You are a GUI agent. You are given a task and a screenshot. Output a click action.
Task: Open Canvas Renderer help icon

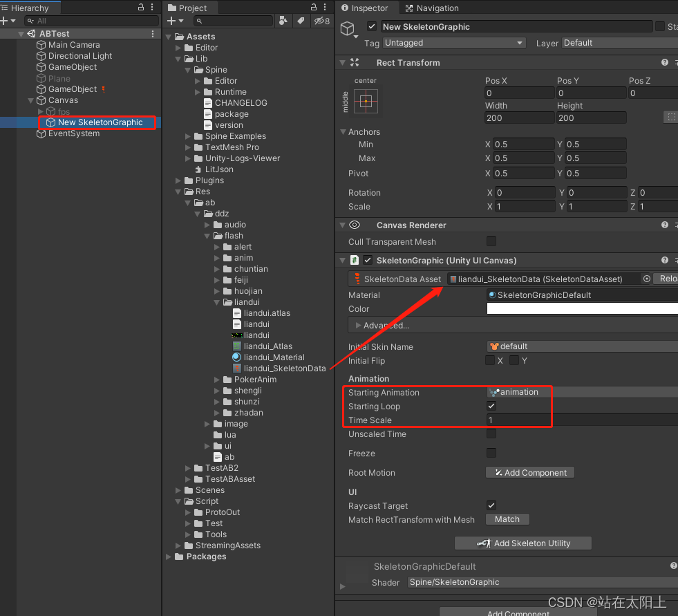665,225
